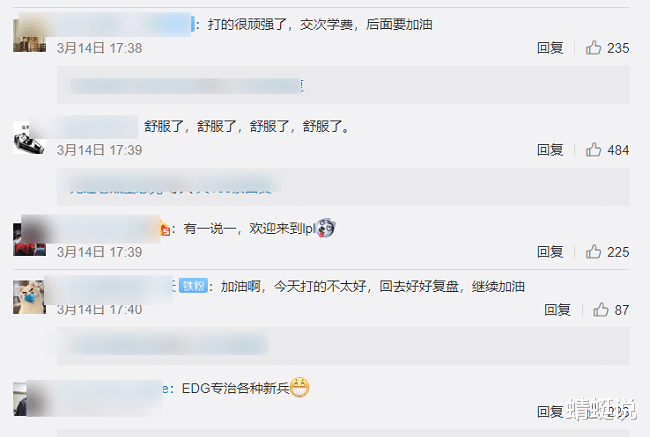Reply to the EDG专治各种新兵 comment

pos(550,412)
